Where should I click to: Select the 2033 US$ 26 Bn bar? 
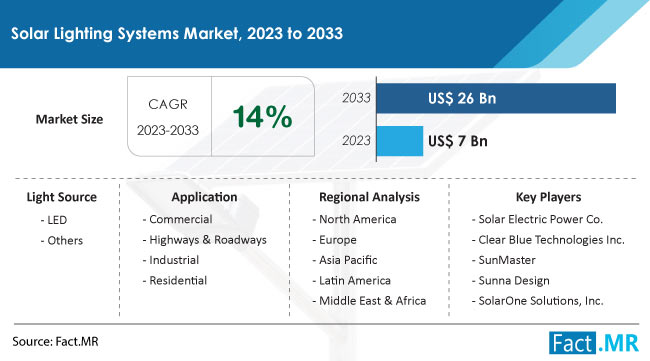click(x=496, y=98)
